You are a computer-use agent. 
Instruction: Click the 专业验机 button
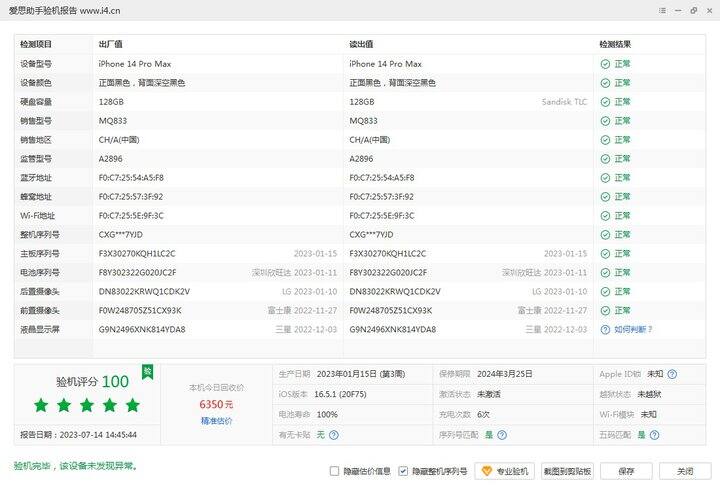tap(504, 471)
